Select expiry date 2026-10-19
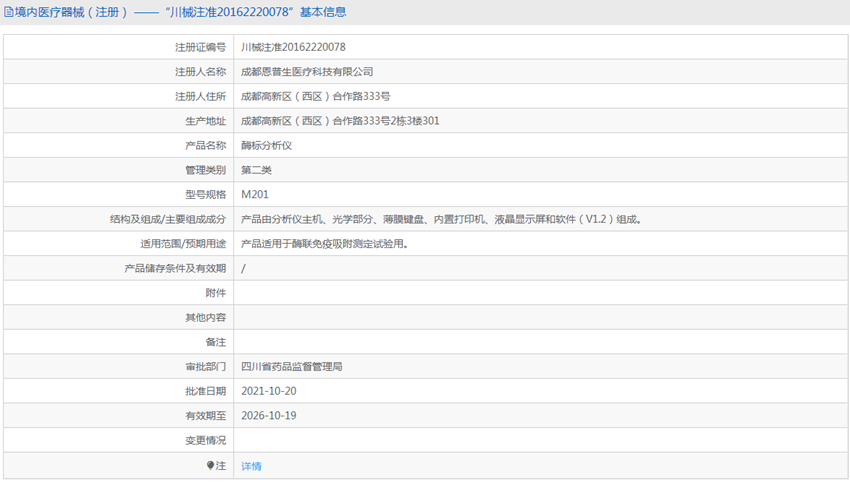The height and width of the screenshot is (482, 850). 269,416
